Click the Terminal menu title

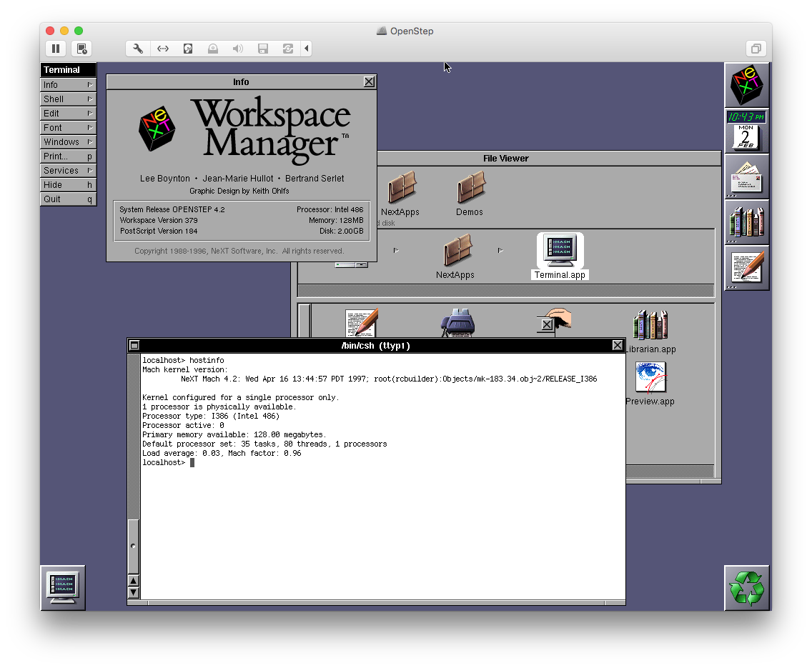pyautogui.click(x=69, y=70)
